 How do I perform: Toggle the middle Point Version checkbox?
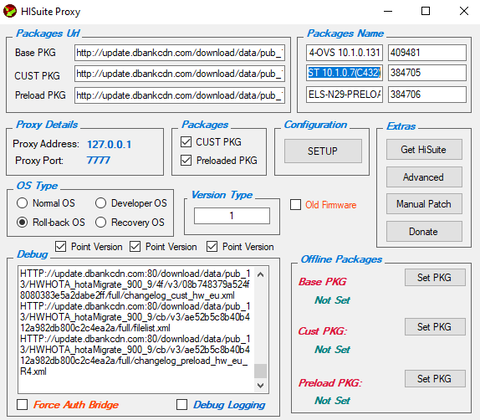(x=135, y=247)
